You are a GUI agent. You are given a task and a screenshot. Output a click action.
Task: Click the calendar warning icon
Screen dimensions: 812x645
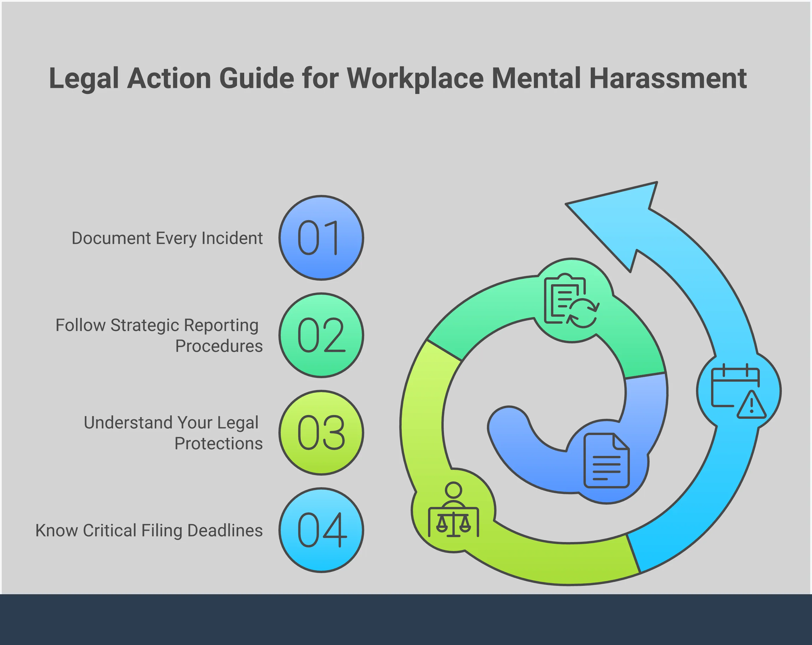[x=738, y=391]
